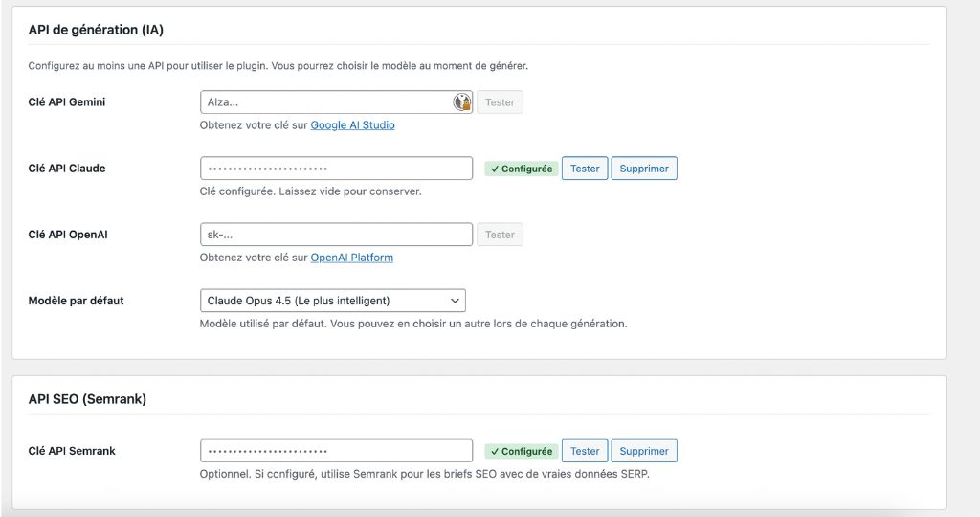980x517 pixels.
Task: Click the Configurée badge for Semrank key
Action: (522, 451)
